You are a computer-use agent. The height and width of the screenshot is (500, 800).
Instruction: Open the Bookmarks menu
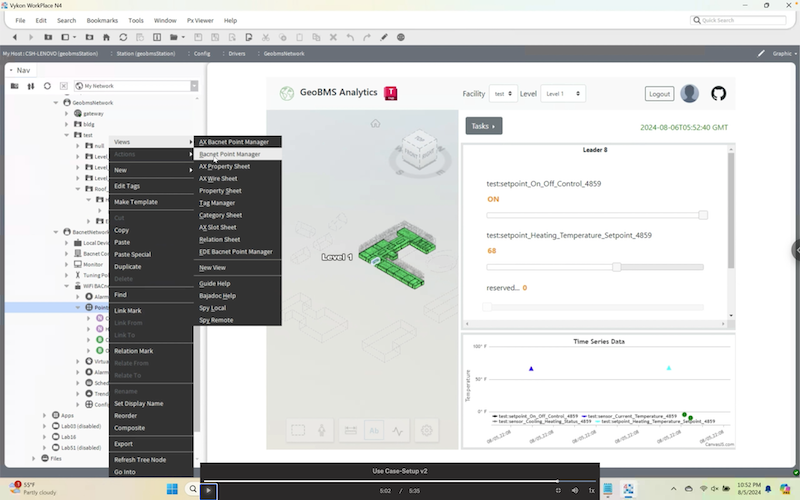point(102,20)
